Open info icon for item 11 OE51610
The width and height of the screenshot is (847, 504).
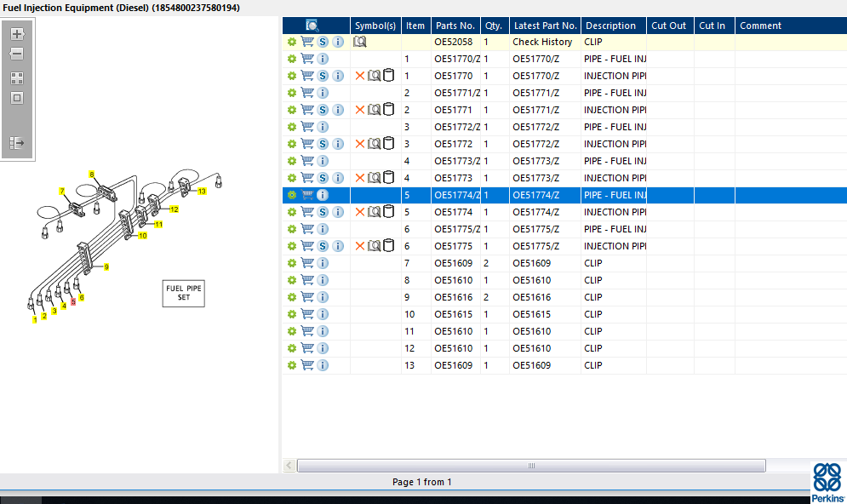click(x=323, y=331)
